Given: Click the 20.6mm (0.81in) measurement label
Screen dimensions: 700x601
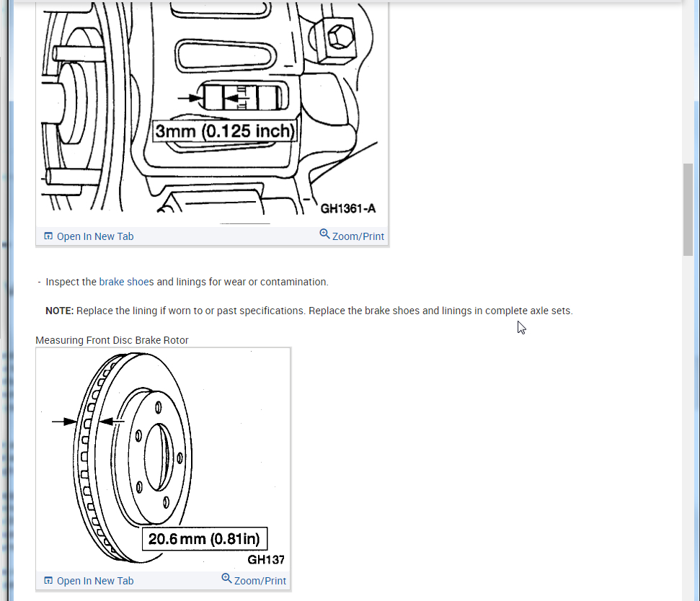Looking at the screenshot, I should coord(204,538).
